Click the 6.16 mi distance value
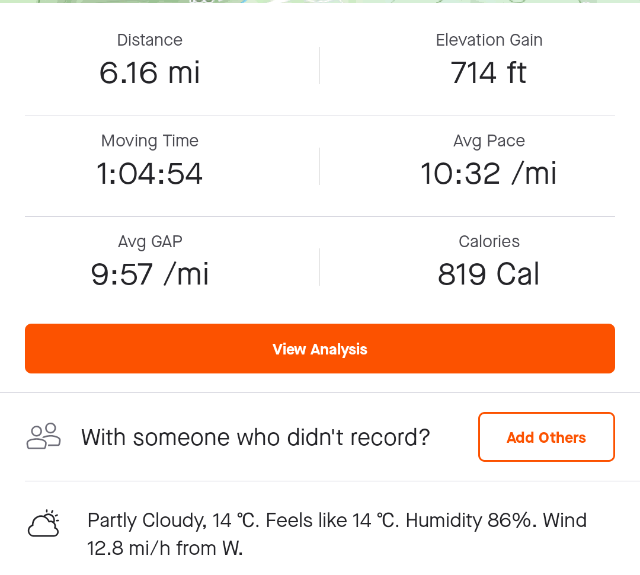This screenshot has height=575, width=640. [x=150, y=73]
